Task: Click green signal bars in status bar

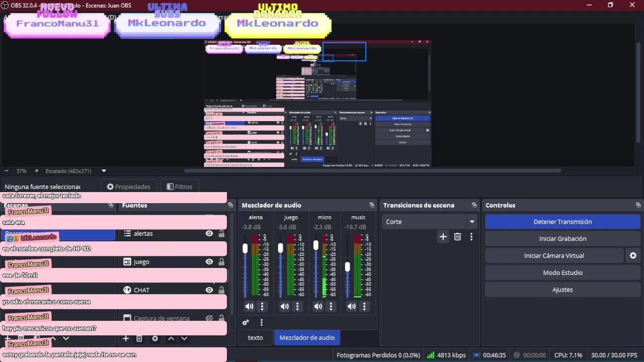Action: coord(431,355)
